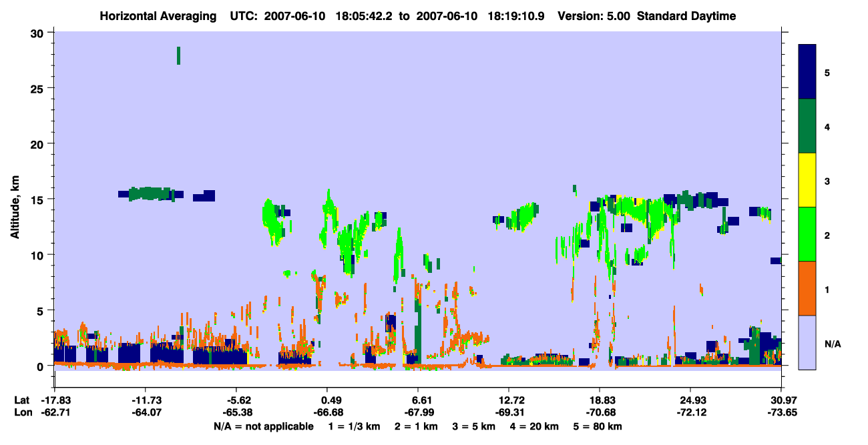868x445 pixels.
Task: Click latitude value -17.83
Action: [x=55, y=400]
